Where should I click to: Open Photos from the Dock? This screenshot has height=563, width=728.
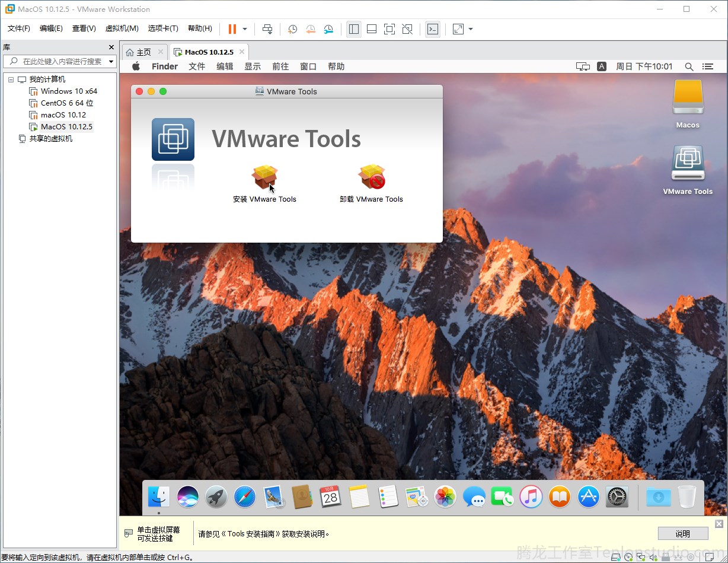click(445, 497)
